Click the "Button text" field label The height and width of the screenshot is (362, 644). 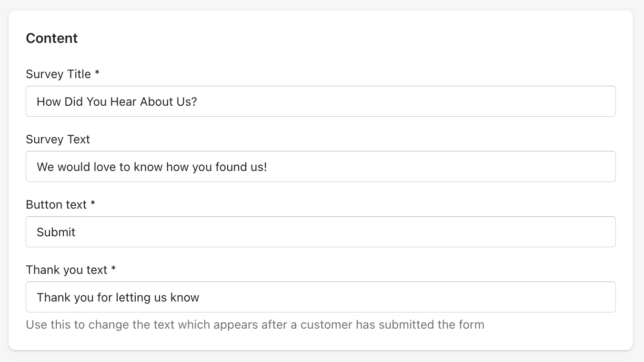56,205
